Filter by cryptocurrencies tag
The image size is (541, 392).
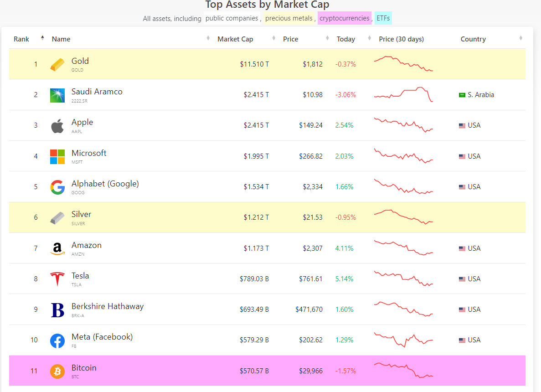(x=345, y=18)
